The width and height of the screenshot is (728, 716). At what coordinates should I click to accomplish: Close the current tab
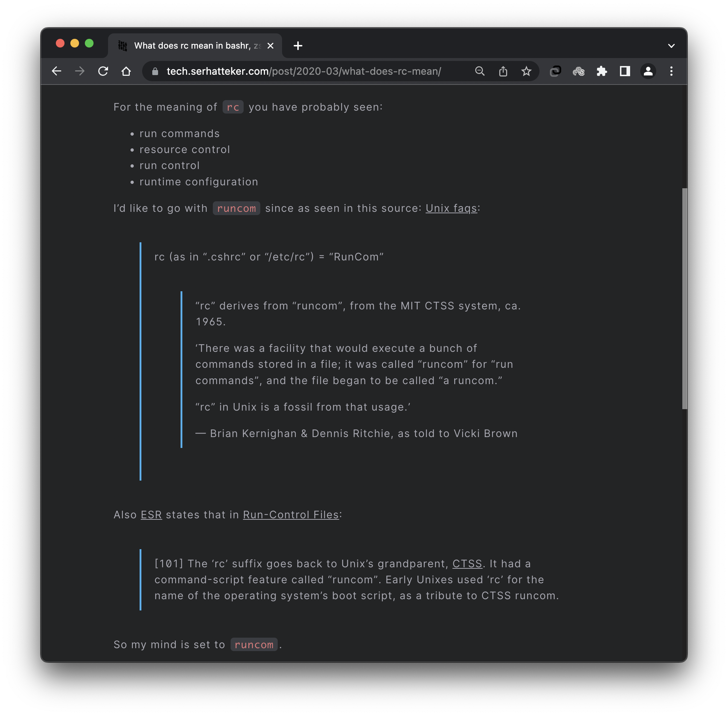coord(270,46)
